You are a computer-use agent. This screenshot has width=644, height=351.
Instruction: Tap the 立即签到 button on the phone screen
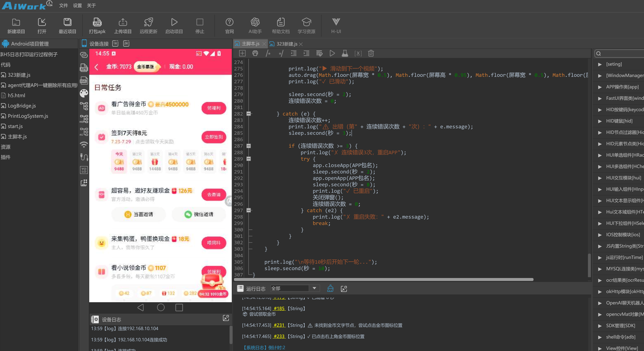[x=214, y=137]
